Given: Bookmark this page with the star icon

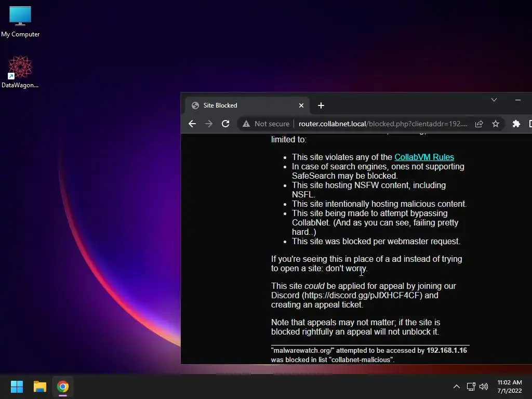Looking at the screenshot, I should pos(495,124).
